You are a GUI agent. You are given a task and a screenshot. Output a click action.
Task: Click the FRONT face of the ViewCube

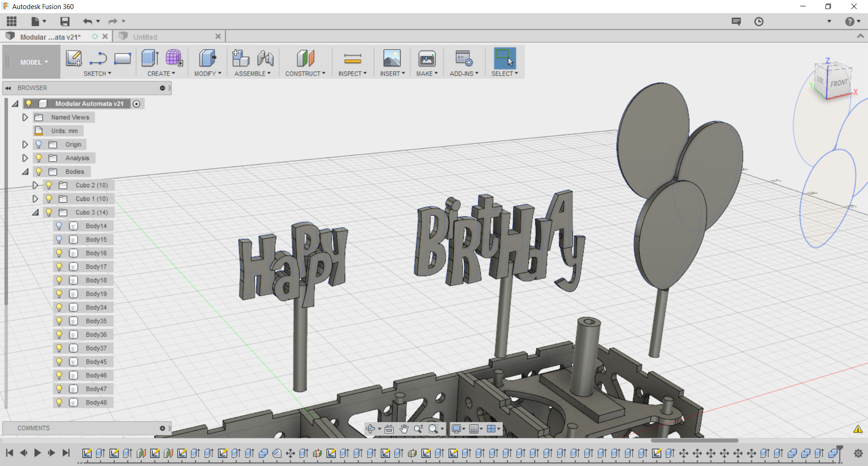pos(839,83)
